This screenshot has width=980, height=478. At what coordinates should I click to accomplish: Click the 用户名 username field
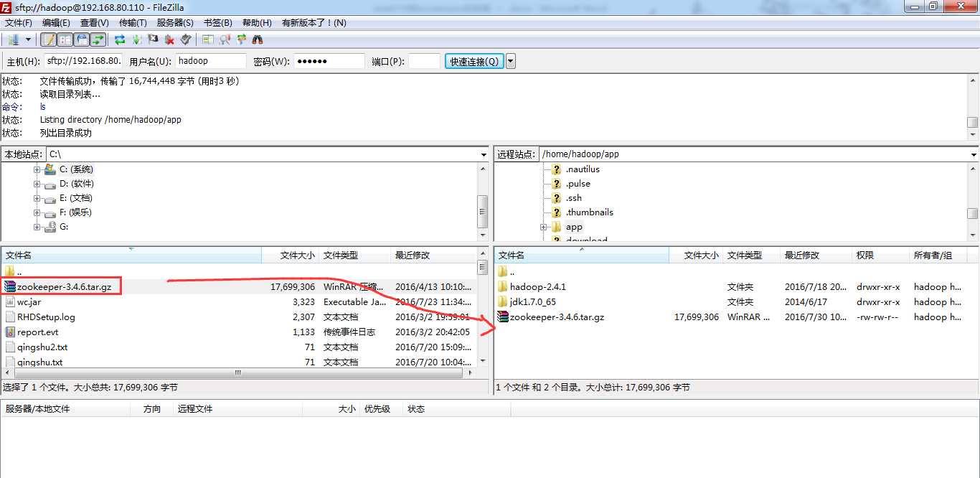click(x=210, y=61)
